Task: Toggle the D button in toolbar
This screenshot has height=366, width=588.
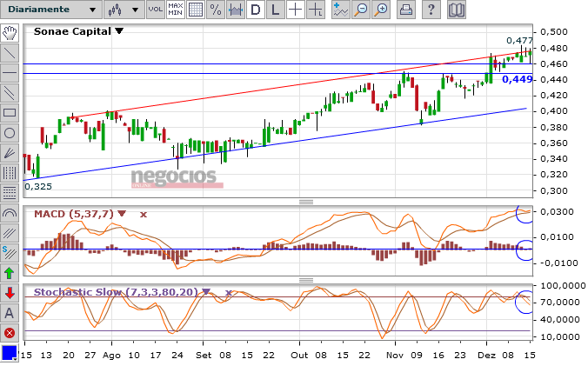Action: 256,10
